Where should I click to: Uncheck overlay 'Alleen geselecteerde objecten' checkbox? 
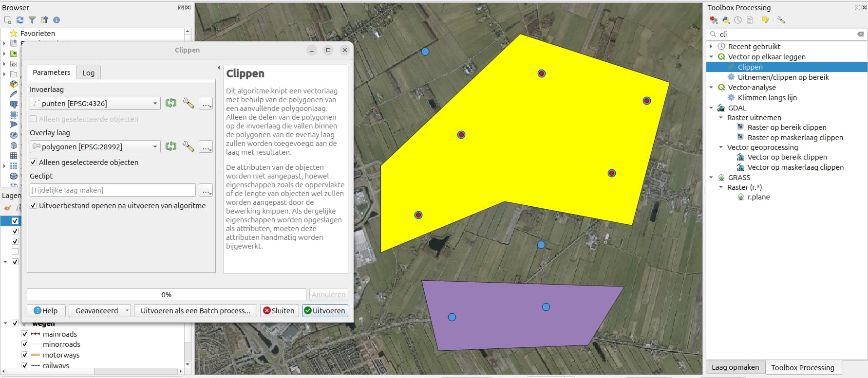point(33,162)
